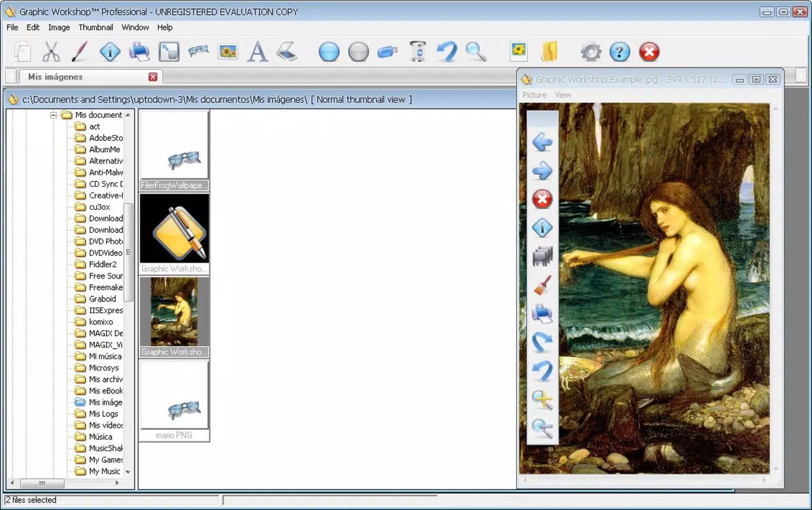Click the film frames icon in viewer
The image size is (812, 510).
tap(542, 256)
